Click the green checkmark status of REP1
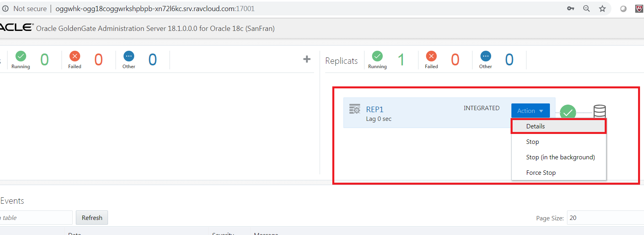Viewport: 644px width, 235px height. tap(568, 112)
